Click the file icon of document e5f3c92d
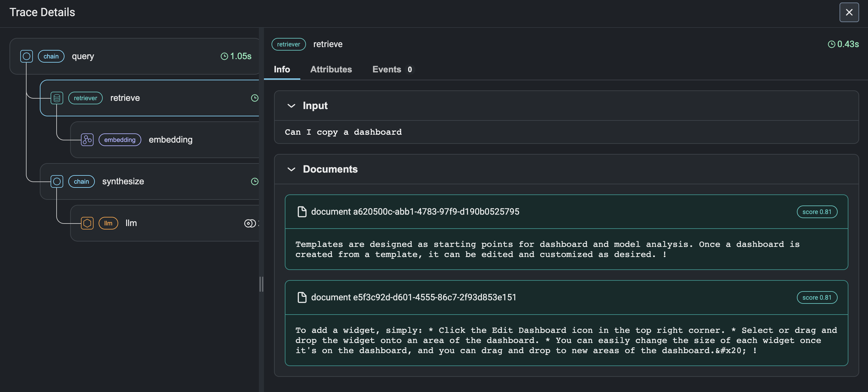This screenshot has height=392, width=868. [x=302, y=297]
